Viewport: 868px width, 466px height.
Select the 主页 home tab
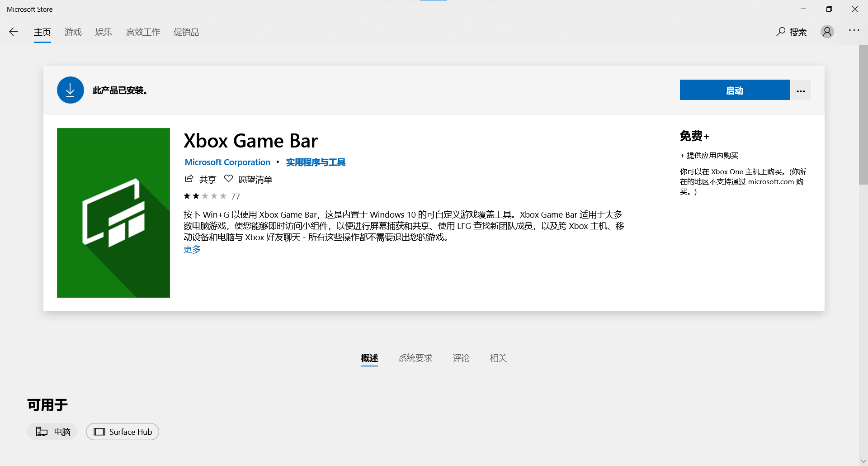[42, 32]
